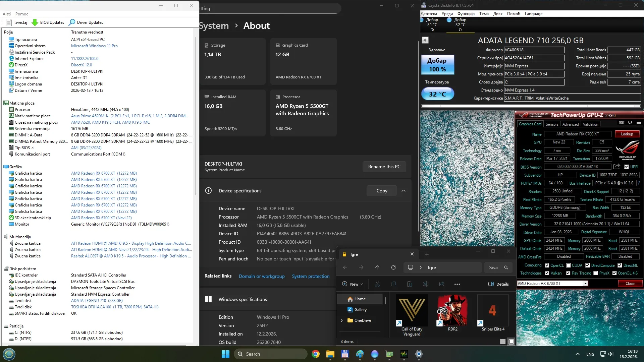Open Chrome from the taskbar
This screenshot has height=362, width=644.
[x=315, y=354]
